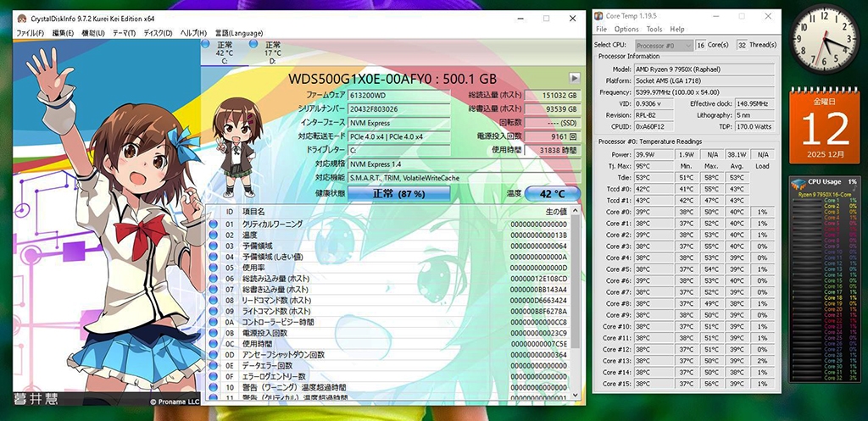Click the Core Temp title bar icon
868x421 pixels.
pyautogui.click(x=599, y=16)
